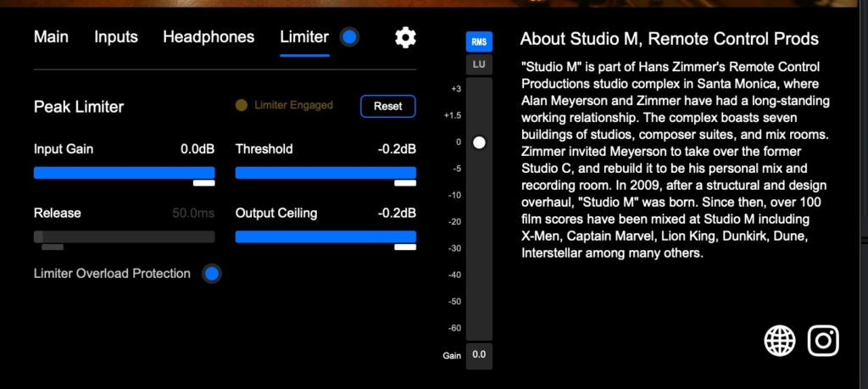Image resolution: width=868 pixels, height=389 pixels.
Task: Click the Threshold slider bar
Action: (x=325, y=173)
